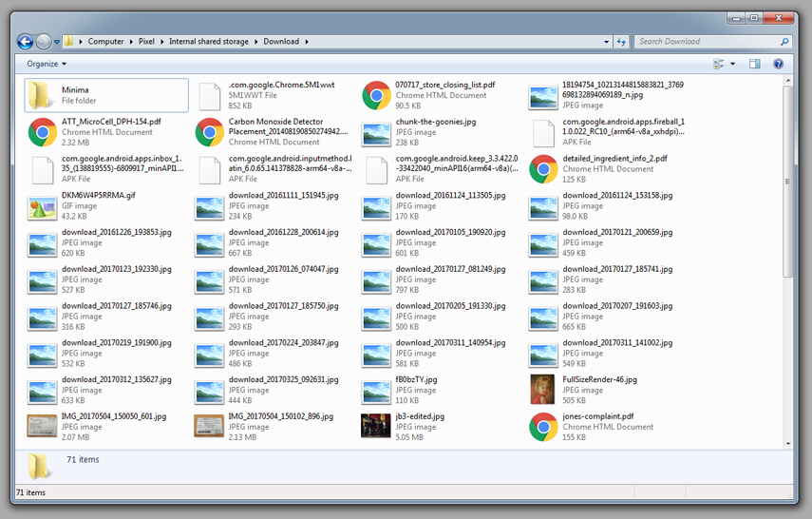Select Computer in the address breadcrumb

tap(105, 42)
